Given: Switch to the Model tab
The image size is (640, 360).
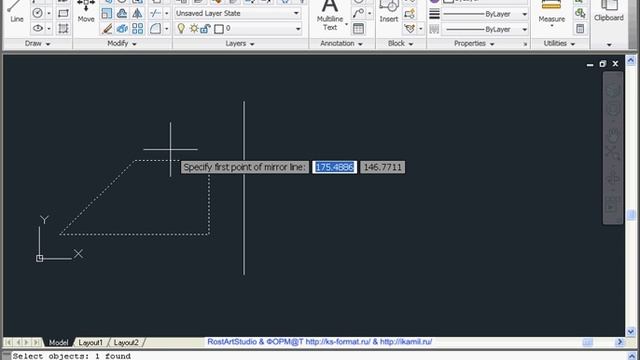Looking at the screenshot, I should [x=58, y=342].
